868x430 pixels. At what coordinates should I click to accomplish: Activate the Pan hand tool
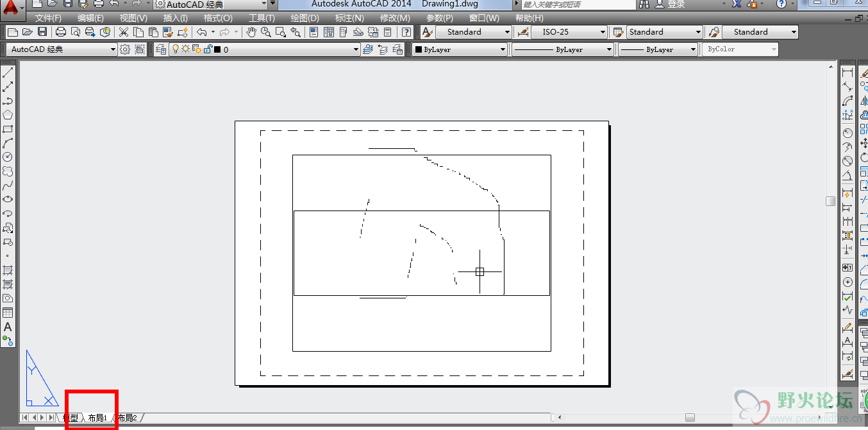click(251, 32)
